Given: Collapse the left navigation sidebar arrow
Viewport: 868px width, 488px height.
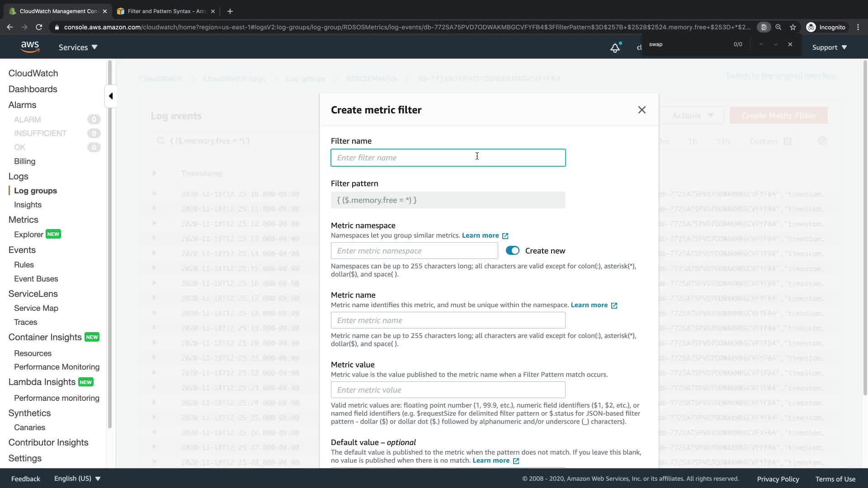Looking at the screenshot, I should [x=111, y=96].
